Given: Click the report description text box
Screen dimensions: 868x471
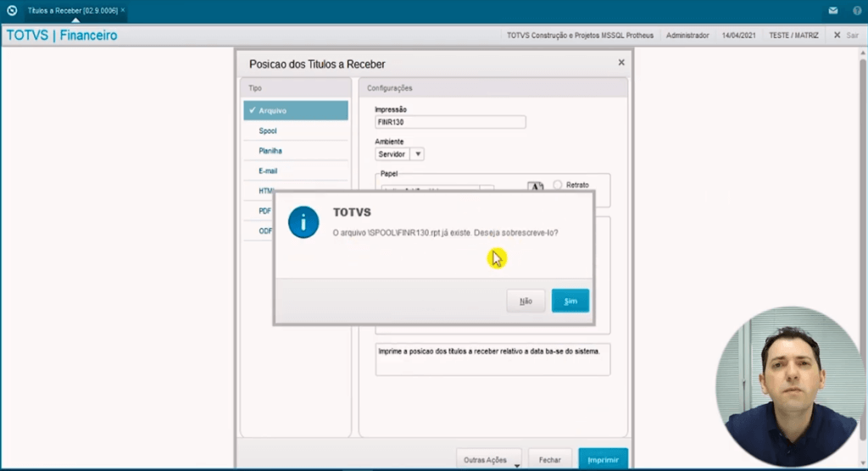Looking at the screenshot, I should (492, 360).
